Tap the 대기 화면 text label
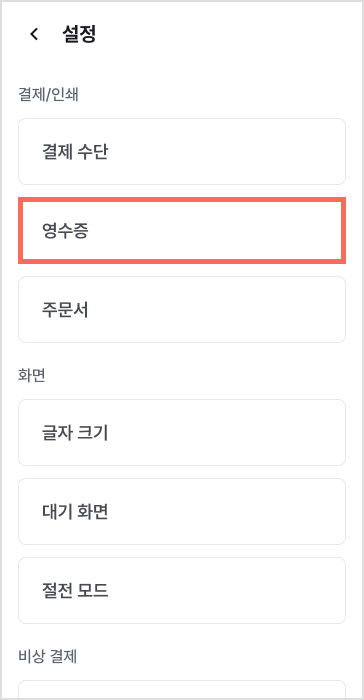The height and width of the screenshot is (700, 364). (75, 512)
